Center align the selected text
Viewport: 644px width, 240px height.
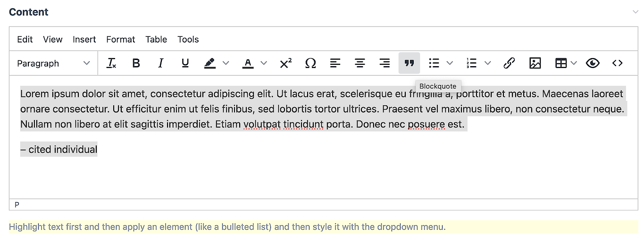click(360, 63)
